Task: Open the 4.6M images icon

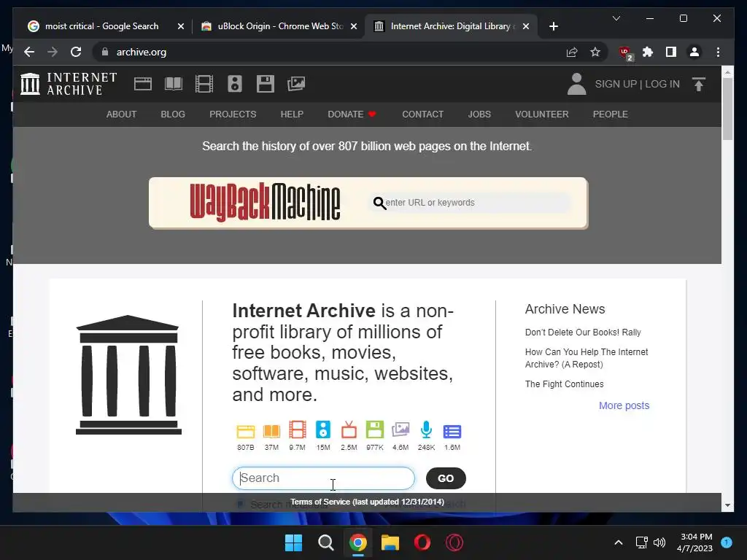Action: [x=400, y=430]
